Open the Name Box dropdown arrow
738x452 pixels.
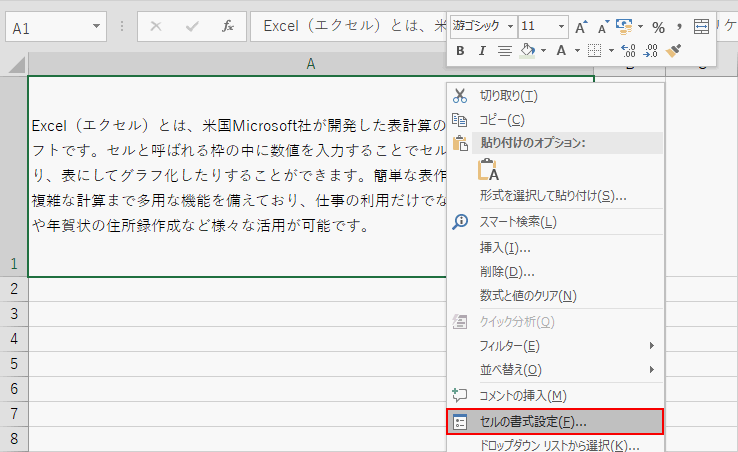[96, 26]
